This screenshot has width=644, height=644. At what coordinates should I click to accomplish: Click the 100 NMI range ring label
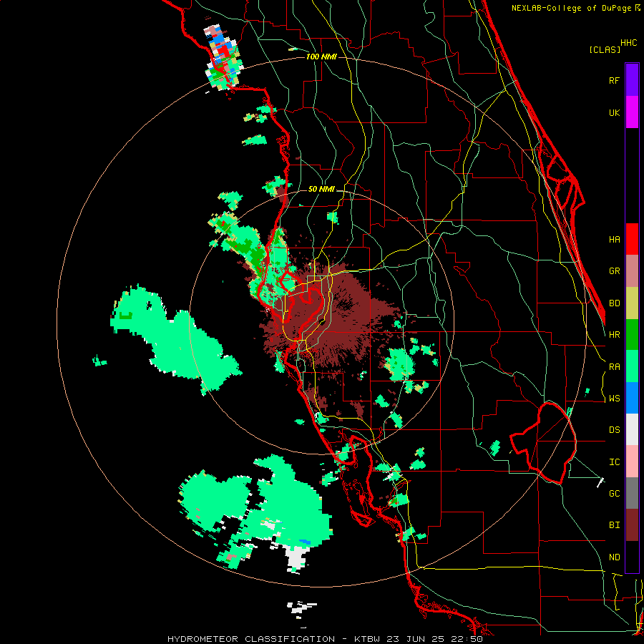(321, 57)
